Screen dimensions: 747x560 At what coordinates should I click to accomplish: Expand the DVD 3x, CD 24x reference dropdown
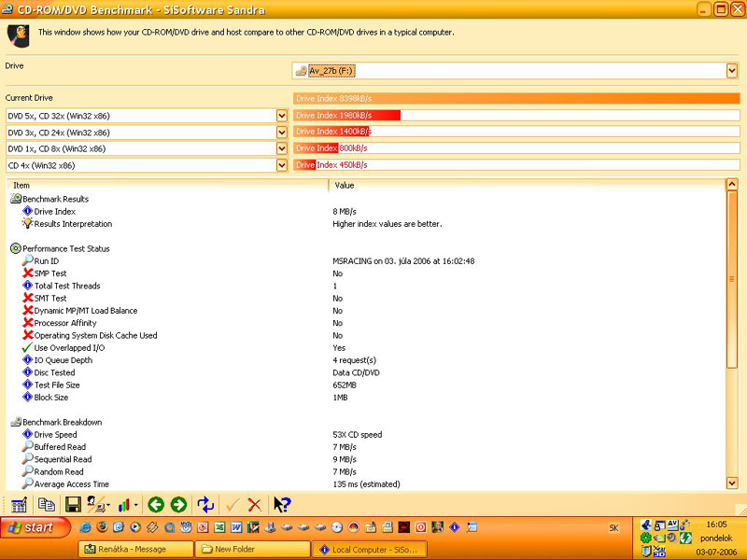coord(282,133)
